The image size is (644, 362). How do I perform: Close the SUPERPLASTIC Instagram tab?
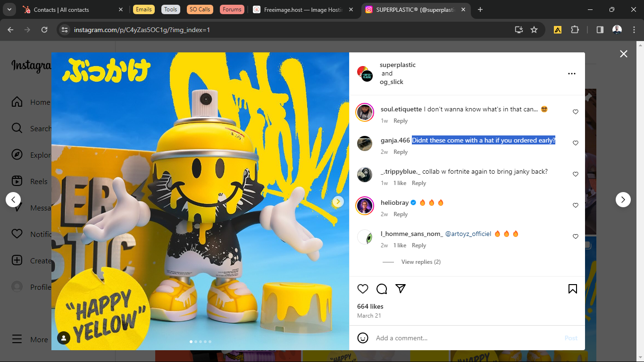463,9
